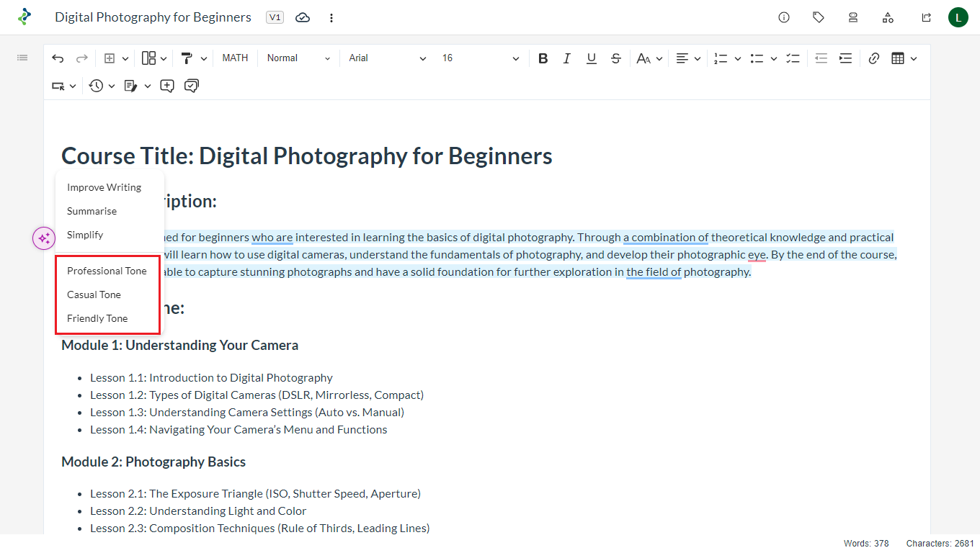Expand the Normal paragraph style dropdown
980x553 pixels.
(298, 58)
